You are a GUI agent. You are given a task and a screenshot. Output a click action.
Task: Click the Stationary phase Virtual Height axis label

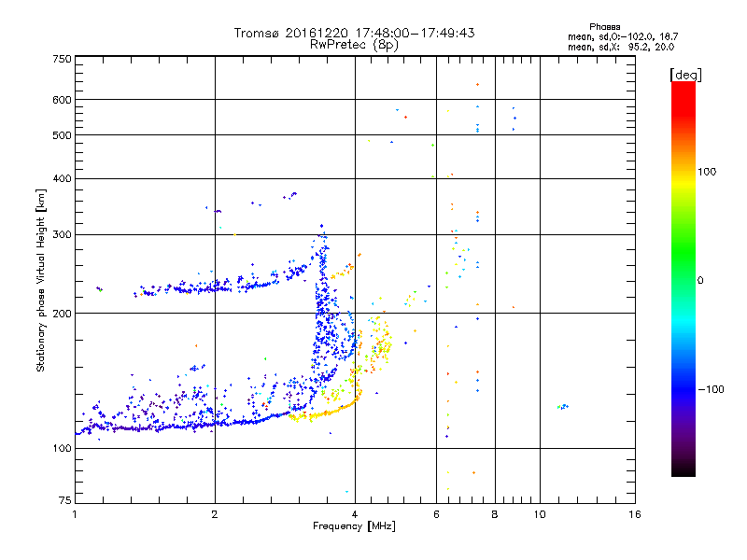[41, 279]
